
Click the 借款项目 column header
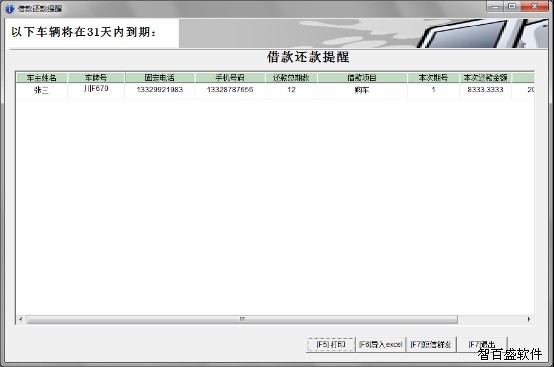coord(362,78)
